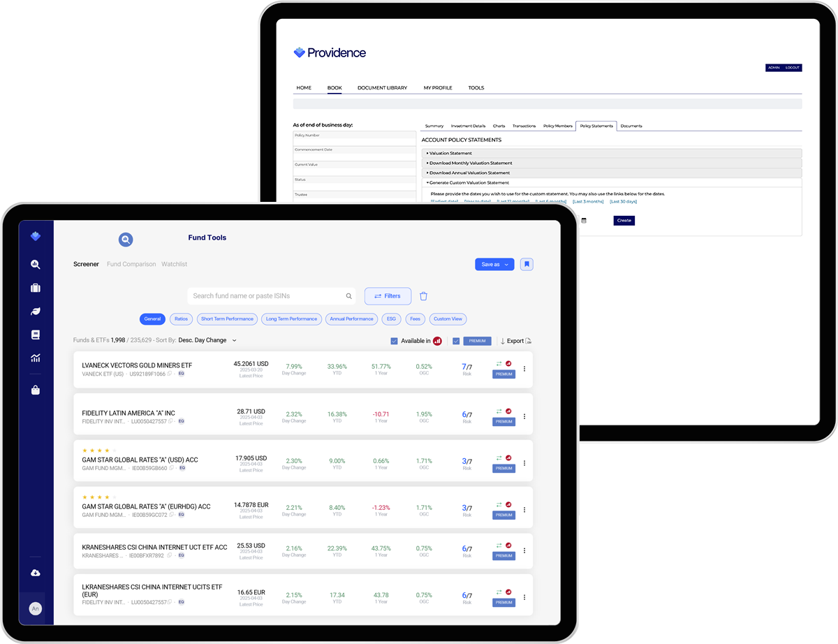Image resolution: width=838 pixels, height=644 pixels.
Task: Toggle the Premium filter checkbox
Action: (456, 341)
